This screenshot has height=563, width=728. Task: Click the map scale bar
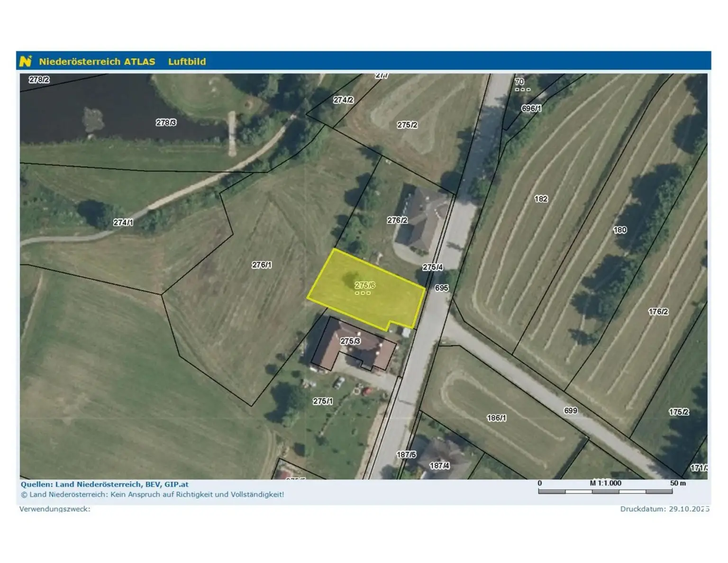tap(605, 491)
